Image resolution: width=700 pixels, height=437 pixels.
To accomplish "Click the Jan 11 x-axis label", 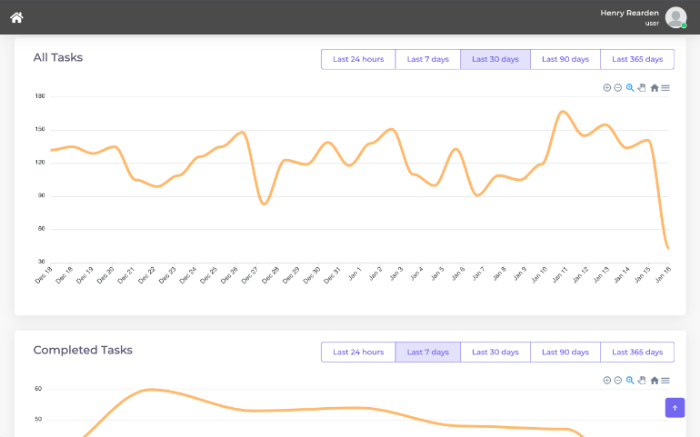I will [x=560, y=275].
